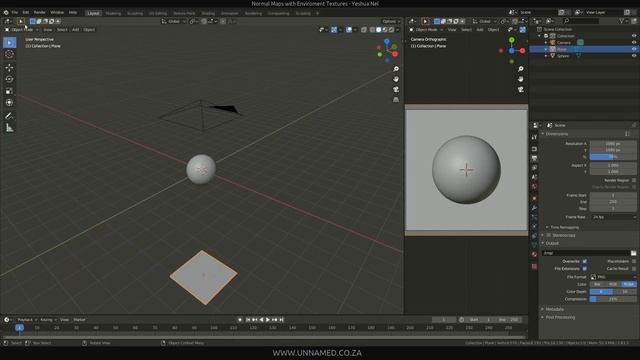The image size is (640, 360).
Task: Open Global transform orientation dropdown in main viewport
Action: tap(173, 21)
